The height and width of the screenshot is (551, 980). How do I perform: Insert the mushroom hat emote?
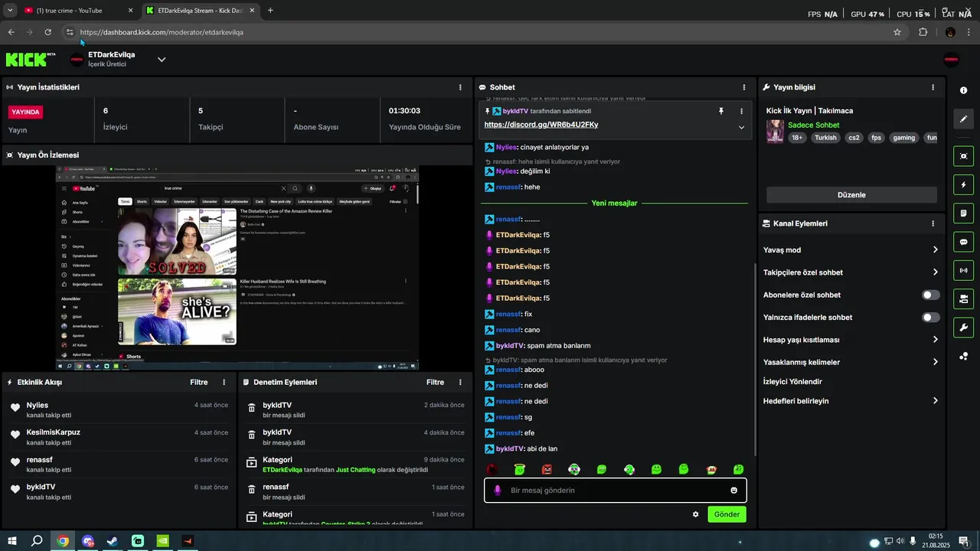(x=711, y=469)
